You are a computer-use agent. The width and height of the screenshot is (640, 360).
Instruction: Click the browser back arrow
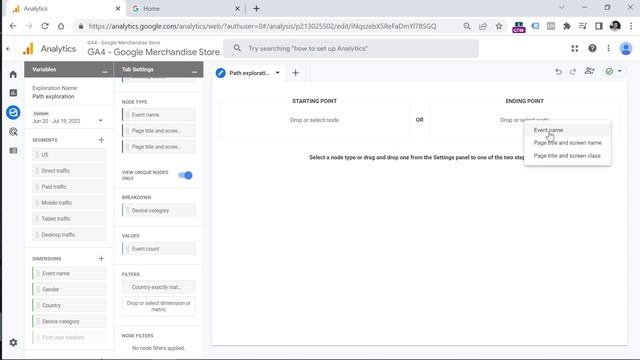13,26
